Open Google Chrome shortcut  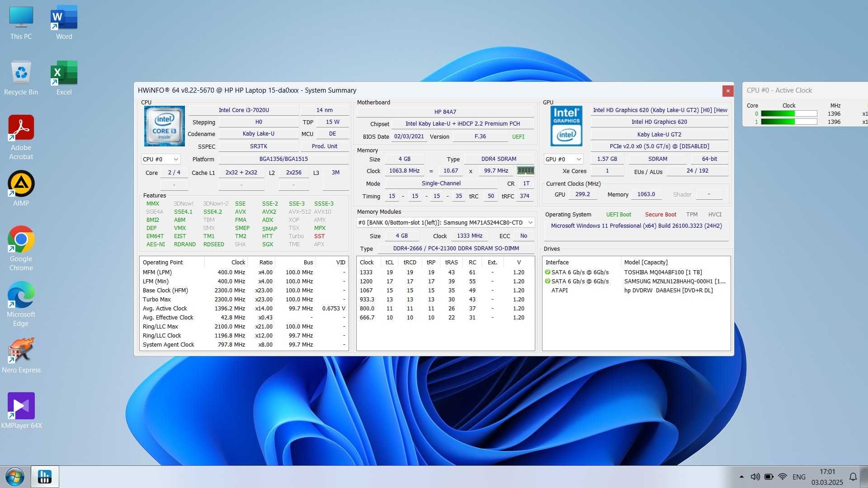(x=21, y=249)
